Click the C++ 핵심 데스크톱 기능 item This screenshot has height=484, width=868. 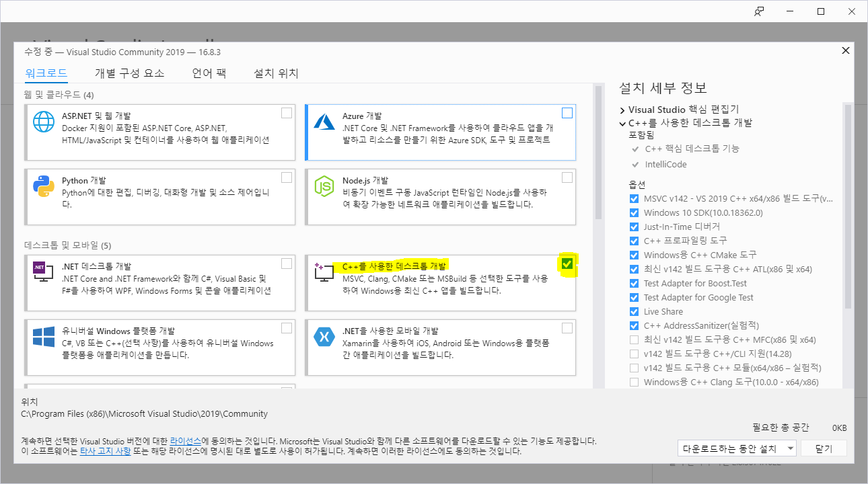[692, 149]
